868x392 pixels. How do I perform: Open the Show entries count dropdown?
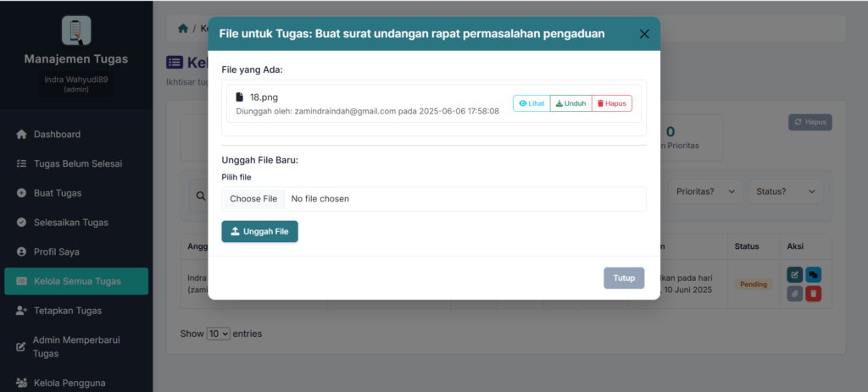[219, 334]
